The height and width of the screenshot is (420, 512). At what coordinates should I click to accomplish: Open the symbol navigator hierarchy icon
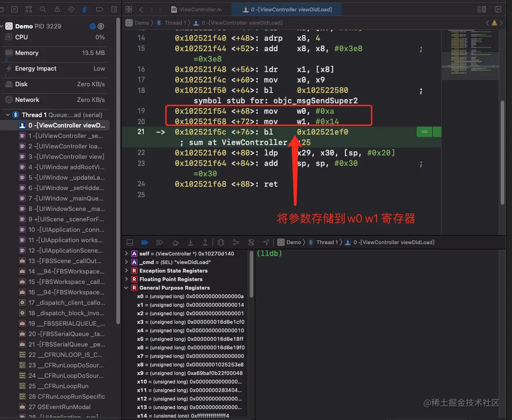click(29, 9)
